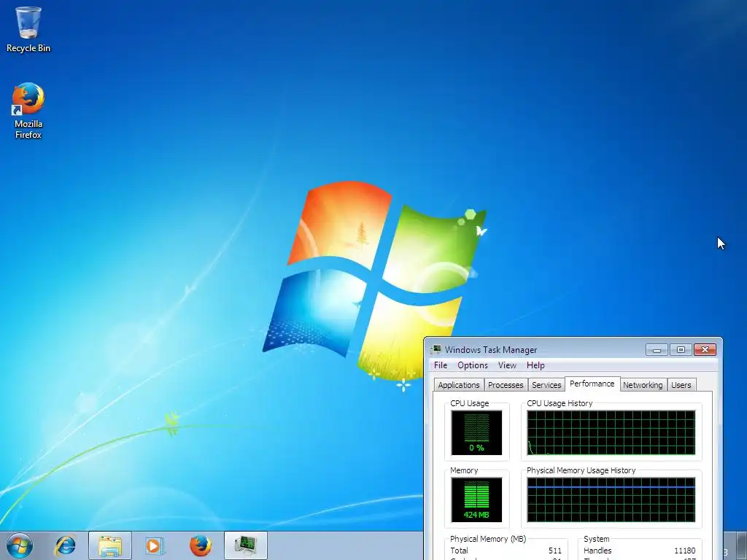Select the Performance tab
Viewport: 747px width, 560px height.
coord(592,384)
